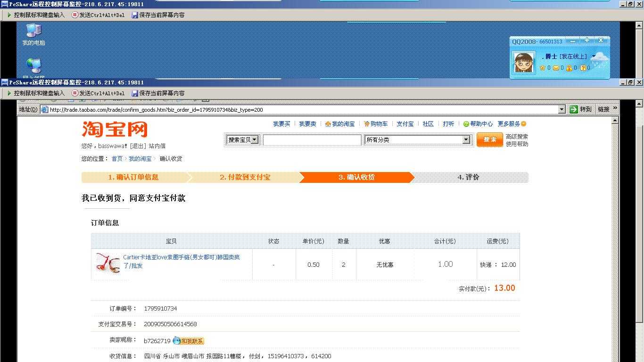Open 更多服务 (More services) link

point(509,124)
